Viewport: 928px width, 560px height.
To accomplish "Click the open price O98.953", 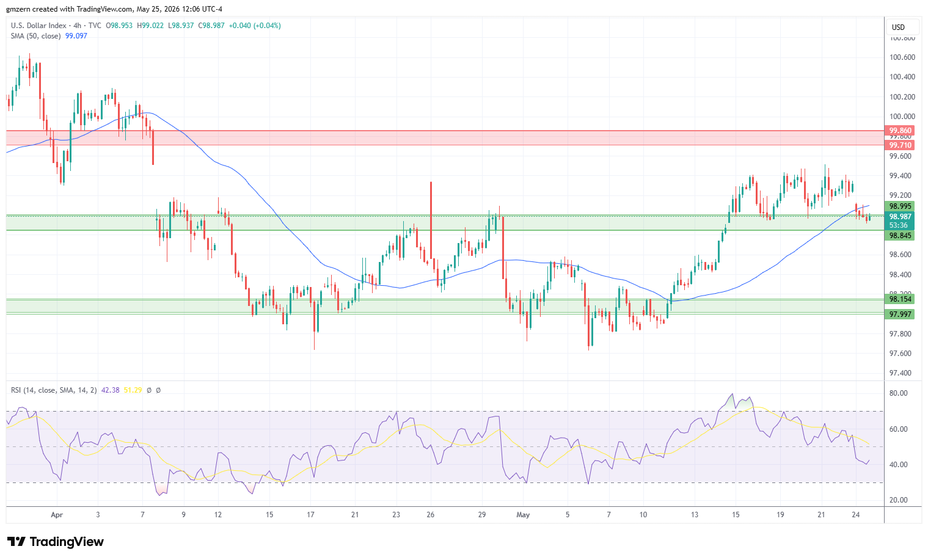I will click(x=119, y=26).
